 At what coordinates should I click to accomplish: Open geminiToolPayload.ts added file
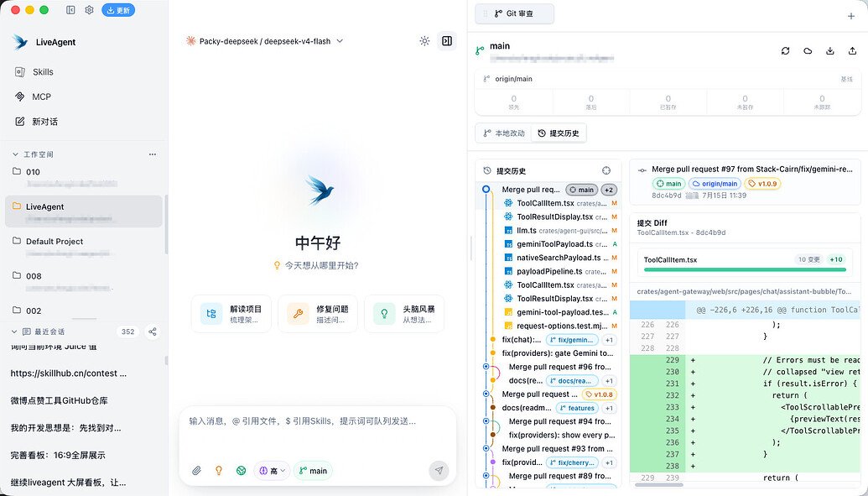tap(559, 244)
